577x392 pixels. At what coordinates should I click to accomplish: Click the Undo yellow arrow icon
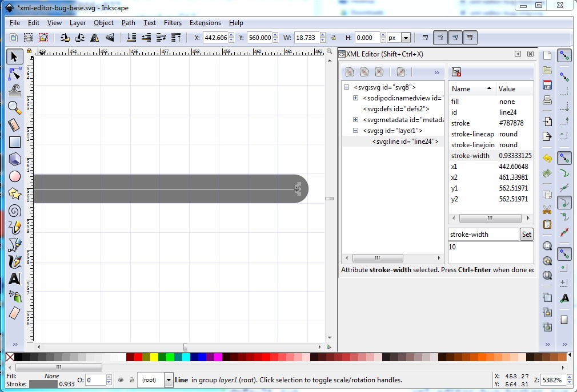pyautogui.click(x=547, y=159)
